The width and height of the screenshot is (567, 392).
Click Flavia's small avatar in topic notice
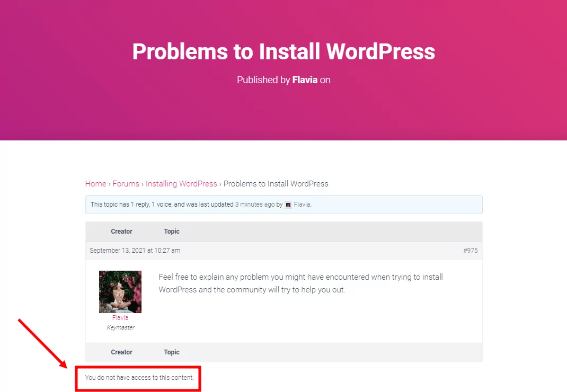[x=288, y=204]
